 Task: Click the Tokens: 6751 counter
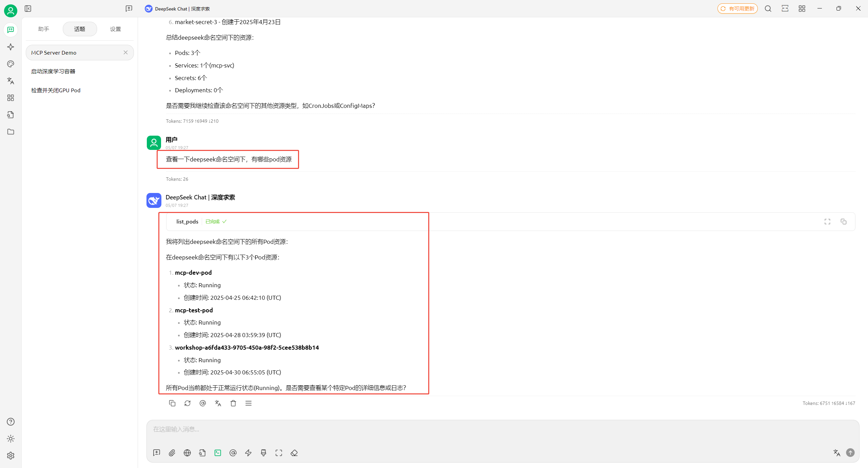829,403
